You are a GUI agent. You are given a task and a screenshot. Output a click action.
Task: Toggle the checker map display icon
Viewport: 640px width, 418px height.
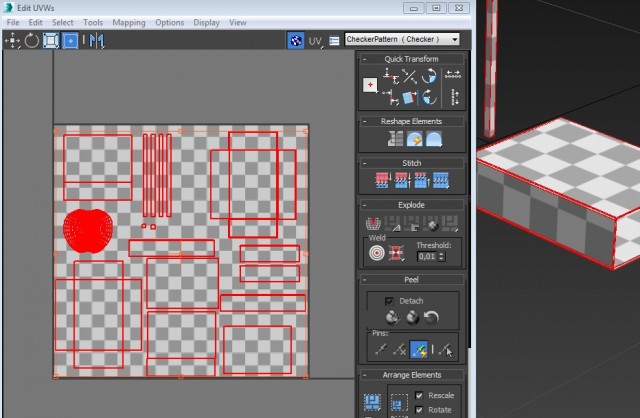click(296, 40)
